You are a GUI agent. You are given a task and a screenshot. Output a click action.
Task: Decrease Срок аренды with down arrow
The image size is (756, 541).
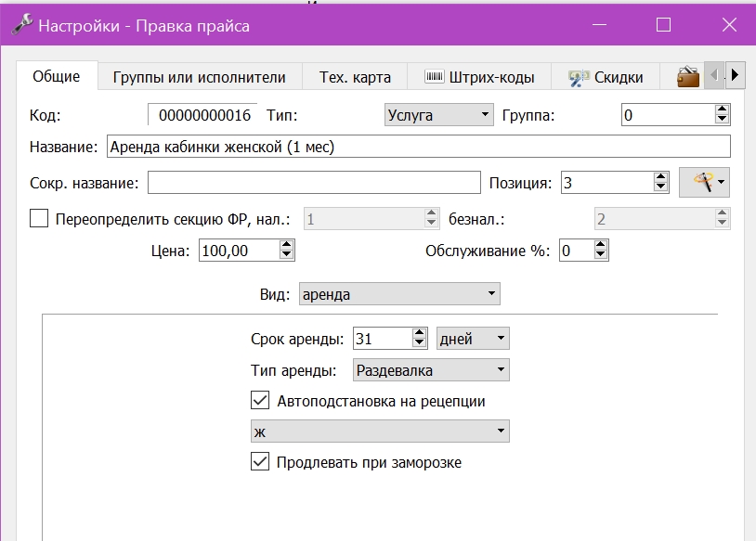[420, 343]
